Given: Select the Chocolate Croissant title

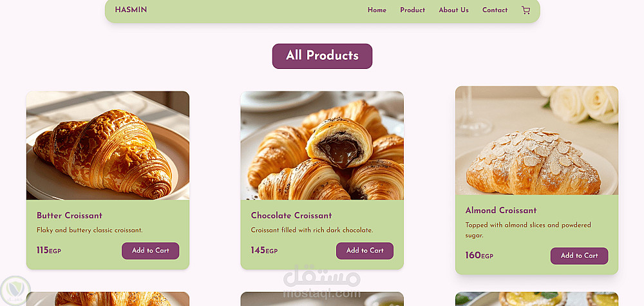Looking at the screenshot, I should pyautogui.click(x=291, y=216).
